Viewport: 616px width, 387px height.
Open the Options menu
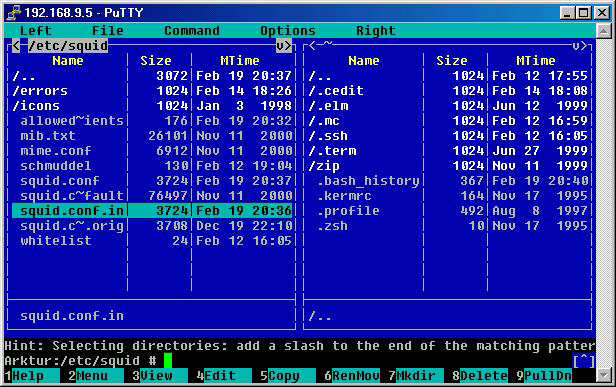coord(288,31)
